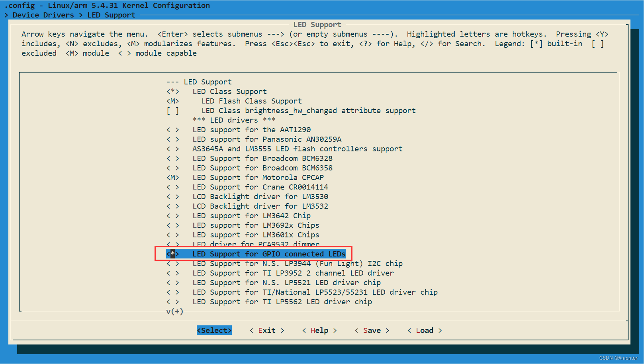Viewport: 644px width, 364px height.
Task: Select LED support for the AAT1290
Action: pos(251,129)
